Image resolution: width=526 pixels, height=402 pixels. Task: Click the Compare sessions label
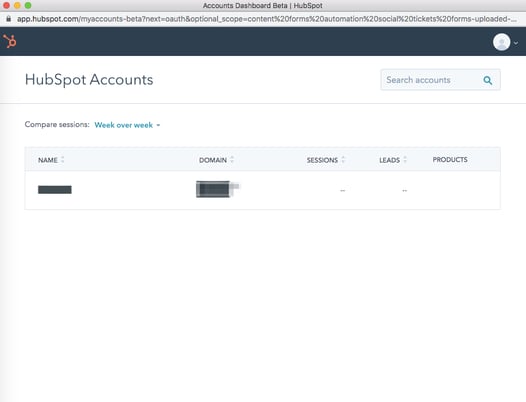click(57, 124)
